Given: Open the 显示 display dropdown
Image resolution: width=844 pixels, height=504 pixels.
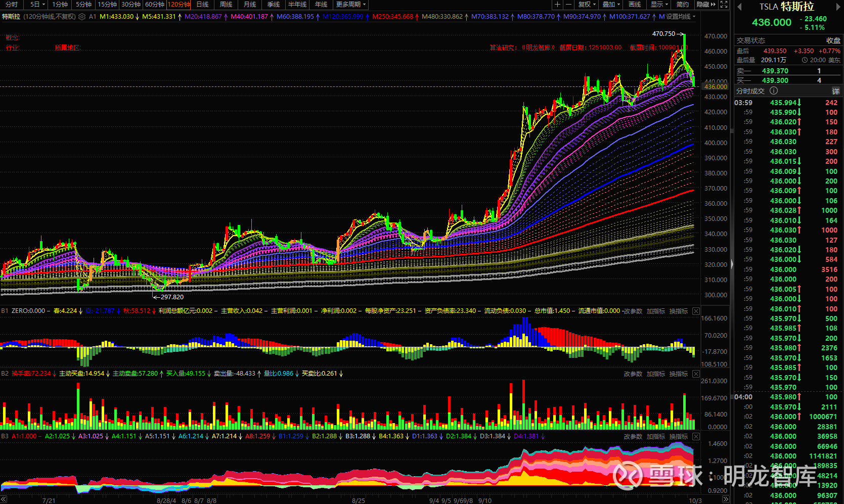Looking at the screenshot, I should (659, 5).
